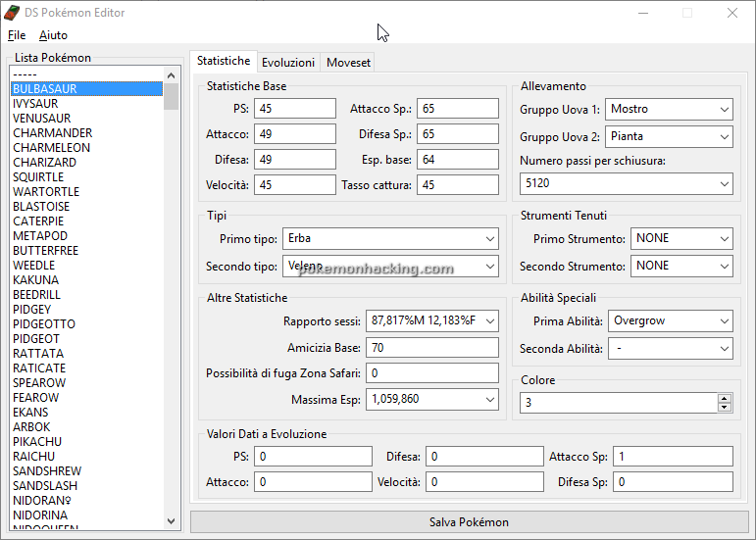
Task: Click the Pokémon list scroll up arrow
Action: coord(171,75)
